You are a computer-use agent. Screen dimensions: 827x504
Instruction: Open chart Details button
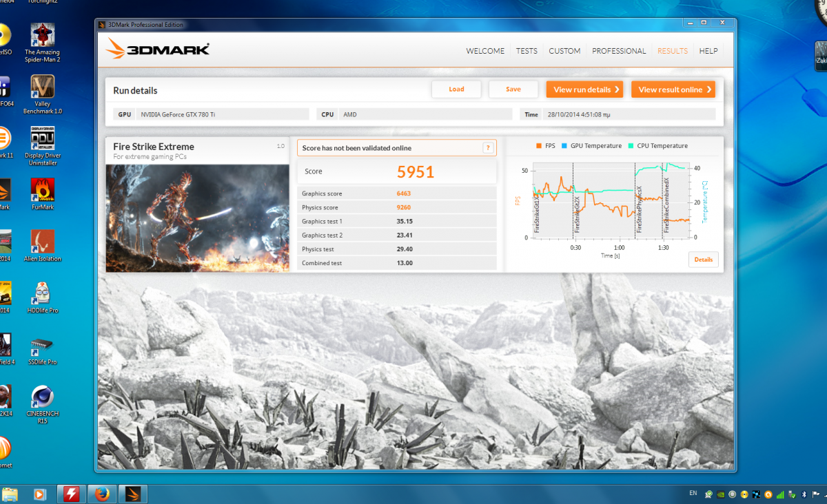point(703,260)
